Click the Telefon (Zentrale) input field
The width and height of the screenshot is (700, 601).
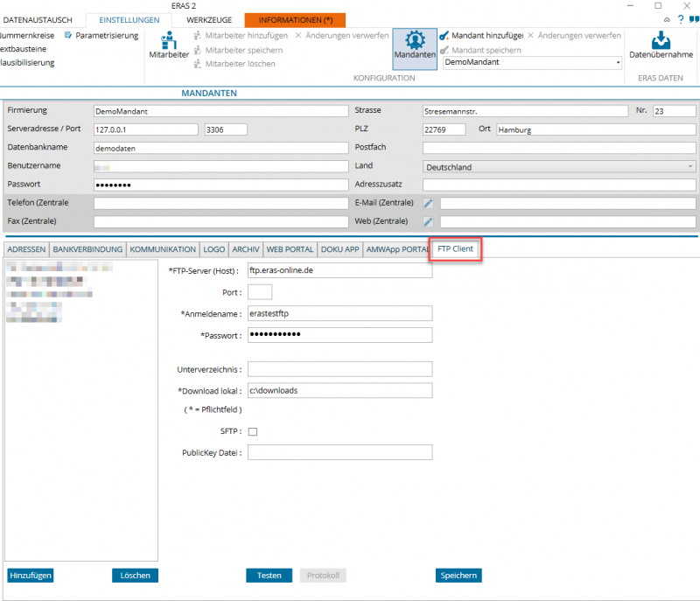(x=221, y=204)
